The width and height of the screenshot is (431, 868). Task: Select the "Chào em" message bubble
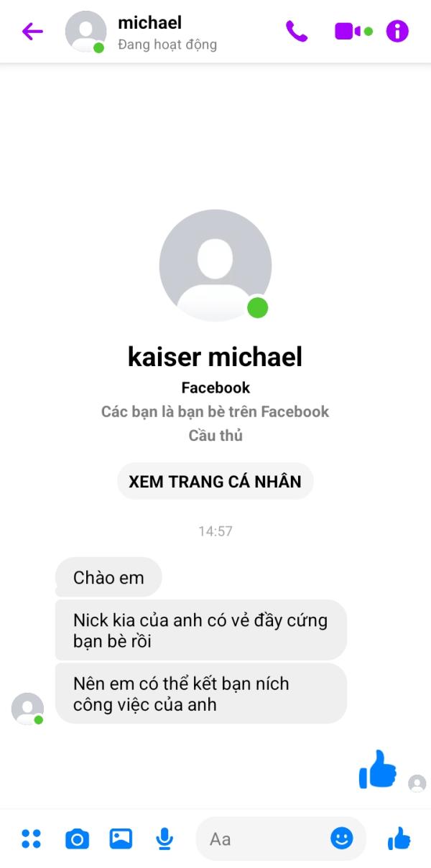pos(108,577)
